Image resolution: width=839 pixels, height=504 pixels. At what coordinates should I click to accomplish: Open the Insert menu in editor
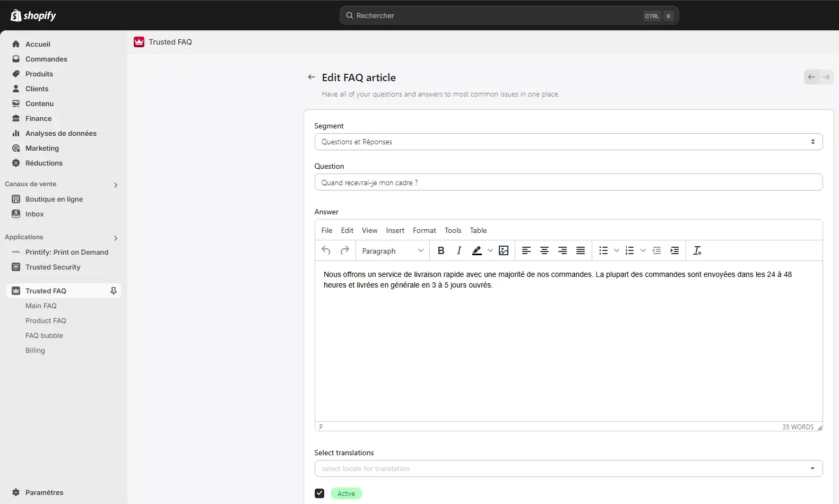(395, 230)
